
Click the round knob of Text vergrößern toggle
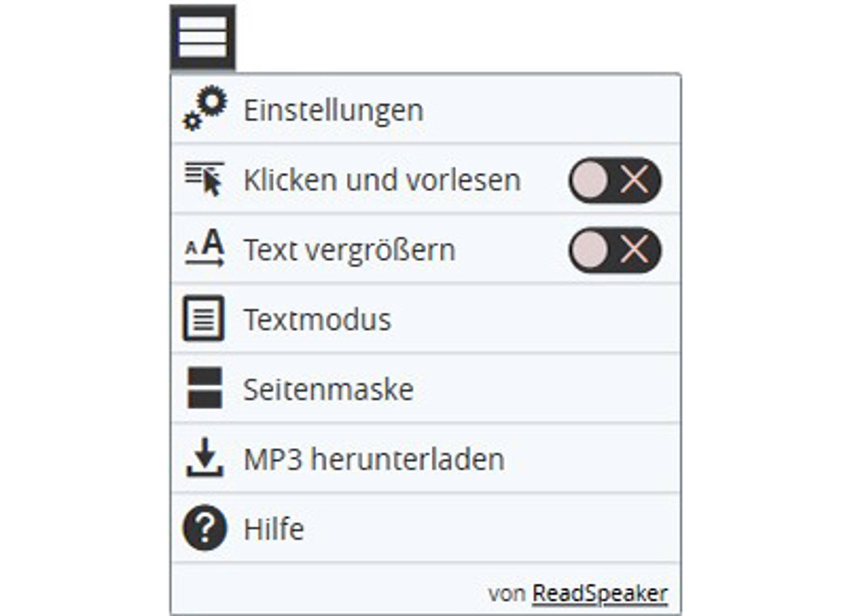(x=590, y=250)
